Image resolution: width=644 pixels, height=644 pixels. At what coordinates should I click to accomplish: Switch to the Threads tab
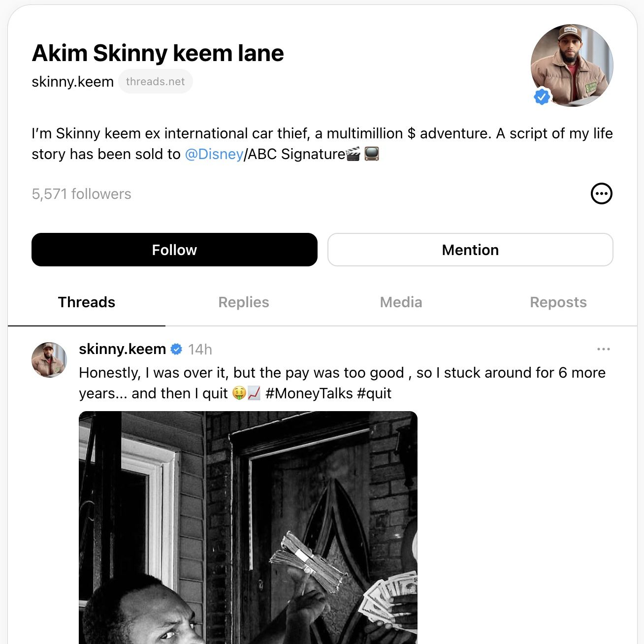(87, 302)
